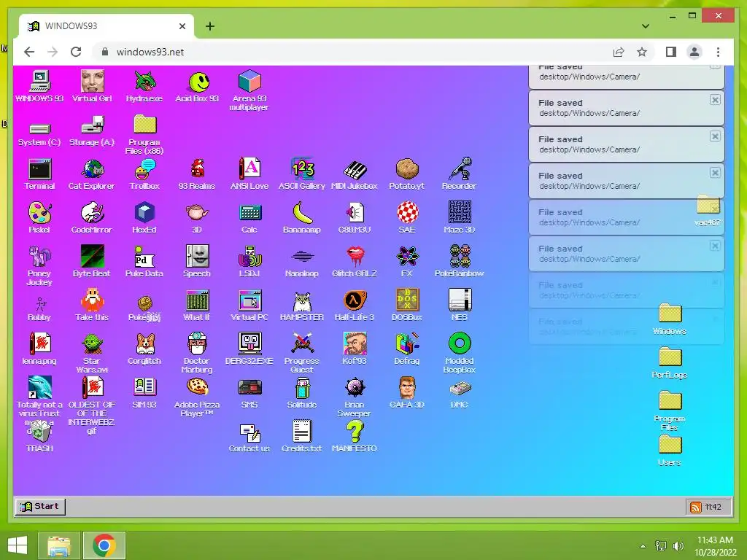Click the Windows 93 Start button
The height and width of the screenshot is (560, 747).
[41, 506]
